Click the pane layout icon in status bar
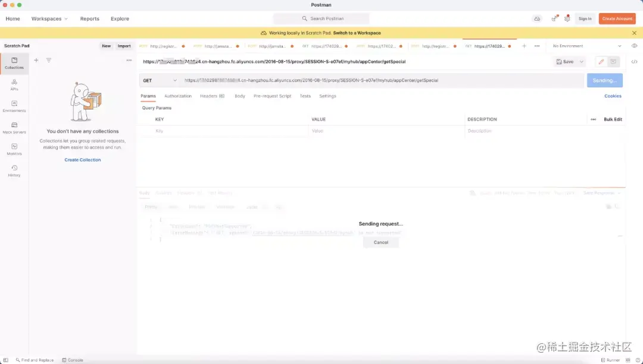The width and height of the screenshot is (643, 364). click(628, 360)
